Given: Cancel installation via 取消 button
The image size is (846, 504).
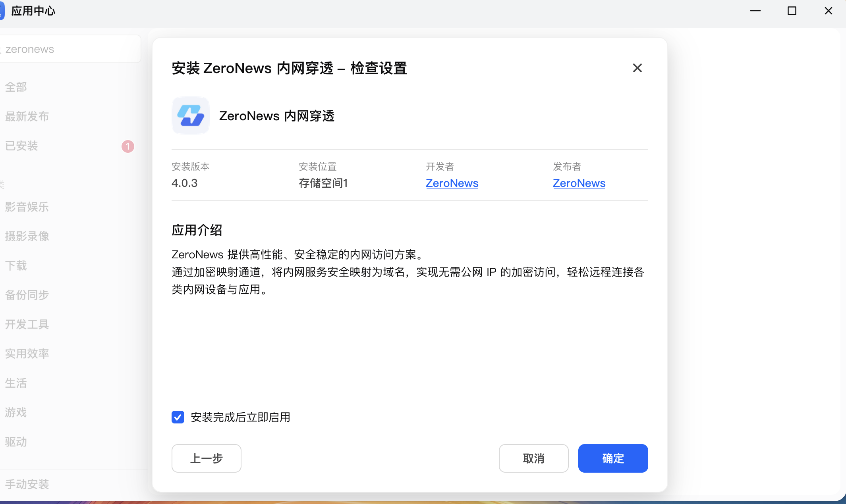Looking at the screenshot, I should (533, 458).
